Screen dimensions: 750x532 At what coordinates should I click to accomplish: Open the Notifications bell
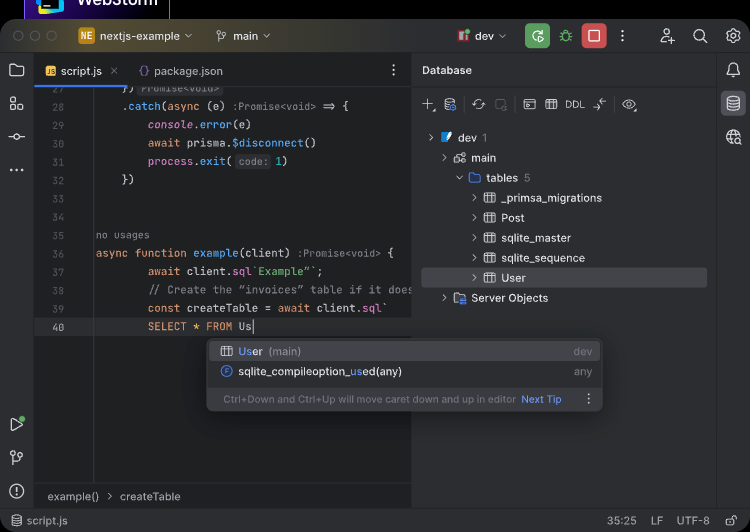coord(733,70)
